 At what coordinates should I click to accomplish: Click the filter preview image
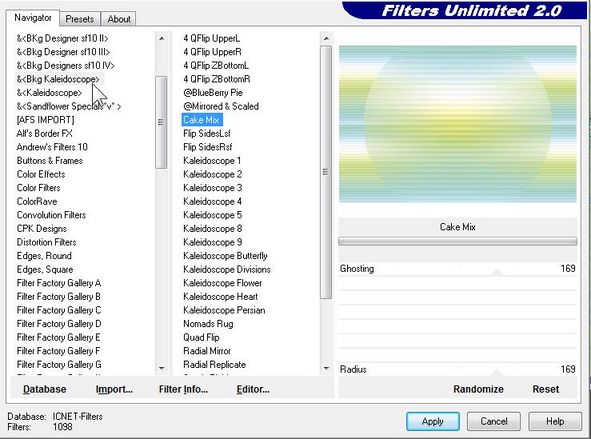(x=458, y=124)
